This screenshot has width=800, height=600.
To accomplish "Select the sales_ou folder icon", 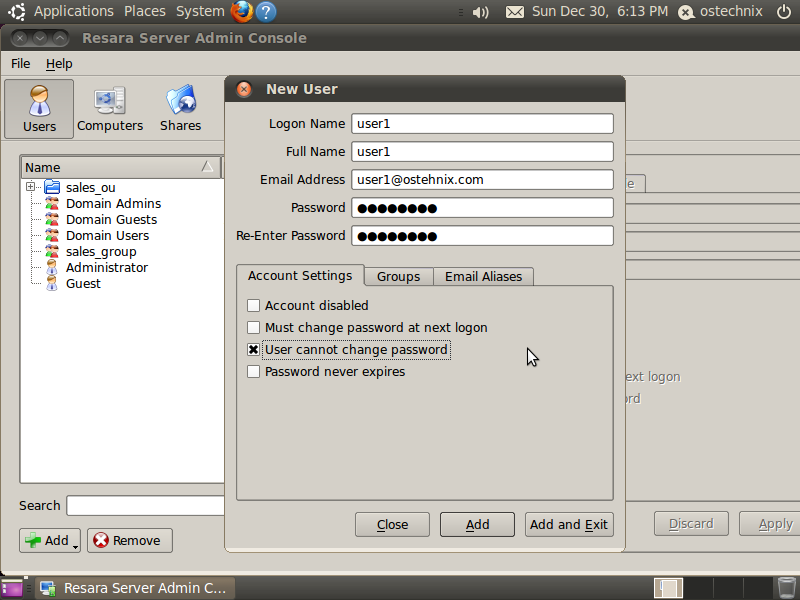I will [x=52, y=187].
